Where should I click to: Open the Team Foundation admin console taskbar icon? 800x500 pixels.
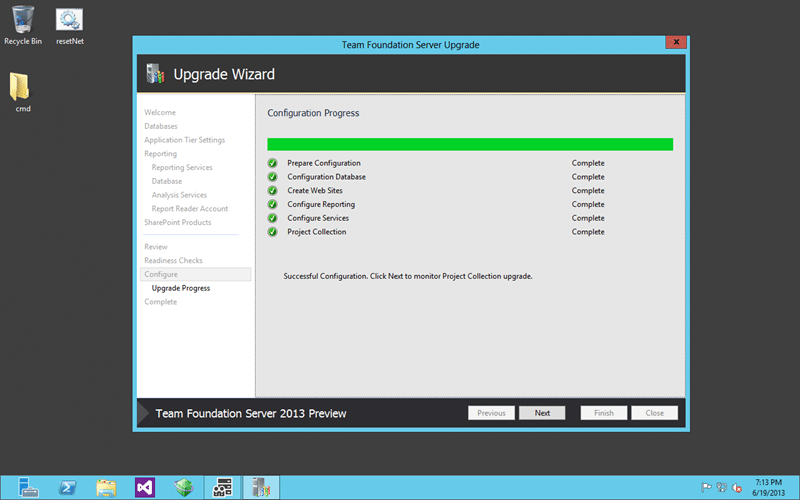pyautogui.click(x=222, y=488)
